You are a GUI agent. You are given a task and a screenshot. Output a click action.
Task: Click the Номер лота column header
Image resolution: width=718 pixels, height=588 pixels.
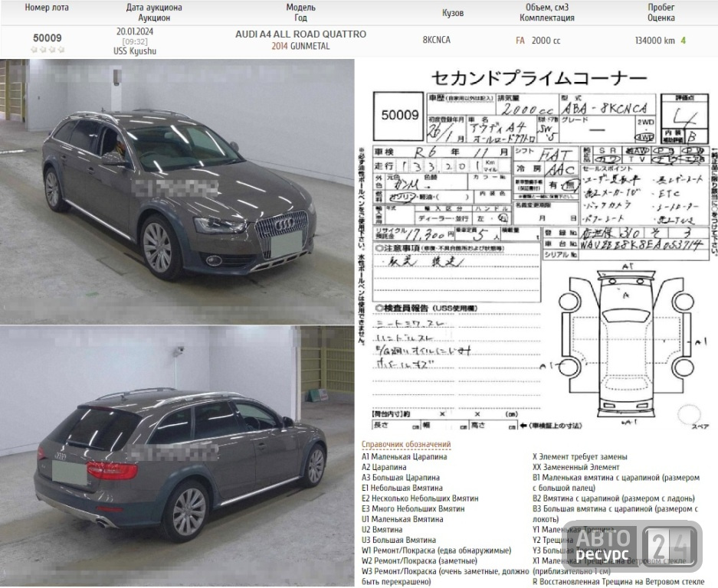(46, 8)
